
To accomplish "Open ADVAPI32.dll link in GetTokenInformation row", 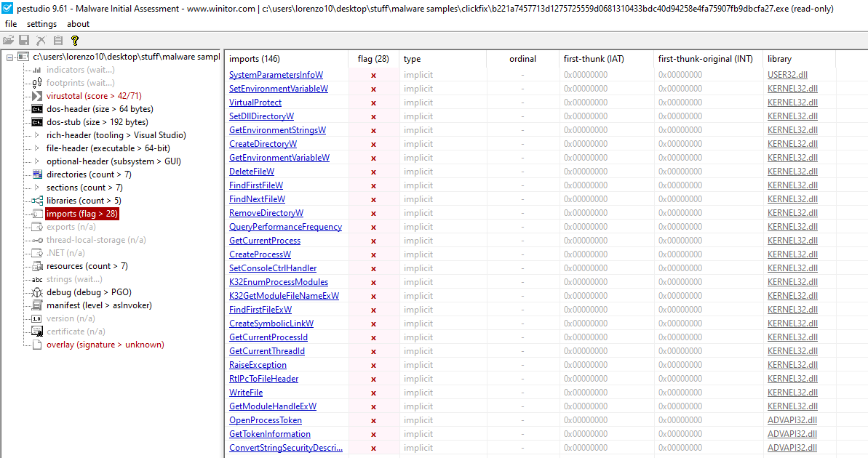I will click(792, 434).
